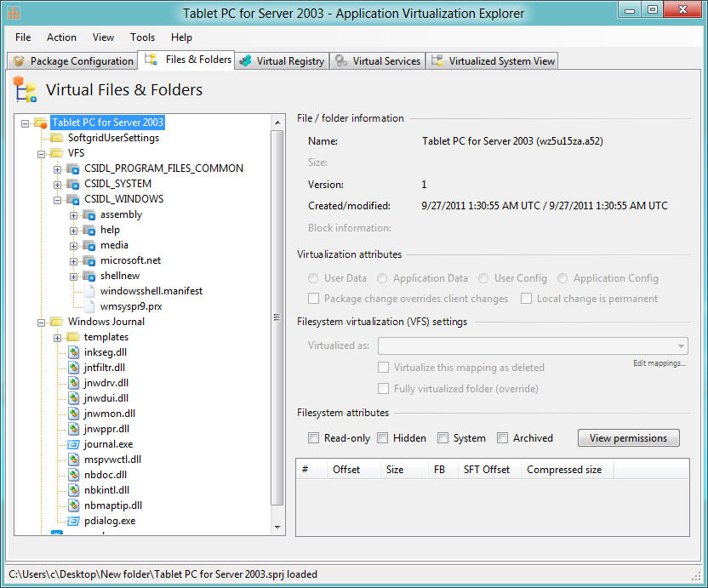Collapse the VFS folder node
This screenshot has width=708, height=588.
pos(42,154)
